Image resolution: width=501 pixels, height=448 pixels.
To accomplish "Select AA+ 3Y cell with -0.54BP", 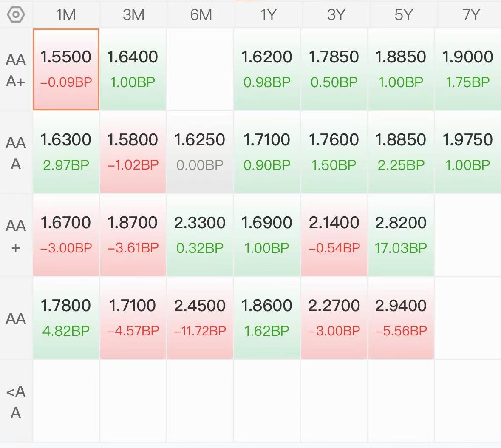I will tap(334, 235).
